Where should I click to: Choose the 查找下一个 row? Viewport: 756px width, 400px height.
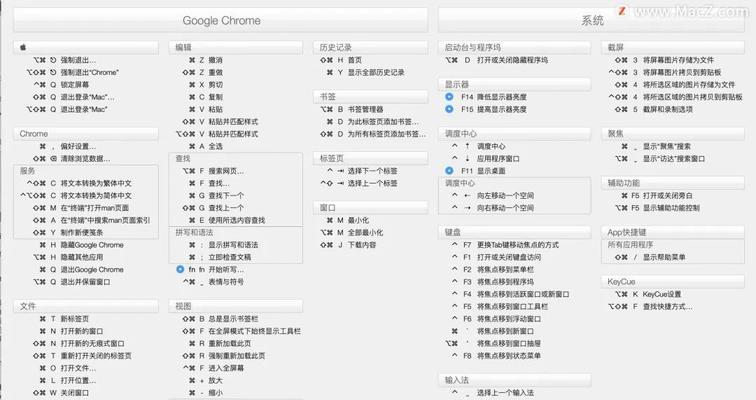(x=216, y=196)
